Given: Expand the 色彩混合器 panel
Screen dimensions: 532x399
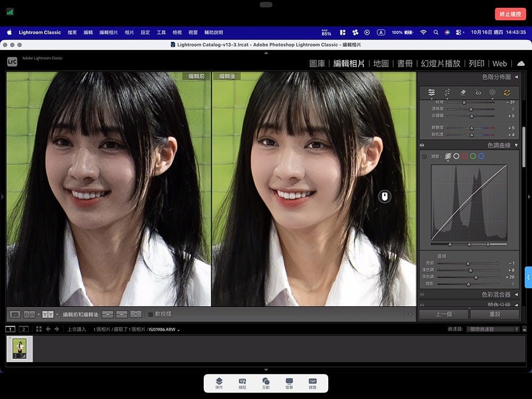Looking at the screenshot, I should click(516, 294).
